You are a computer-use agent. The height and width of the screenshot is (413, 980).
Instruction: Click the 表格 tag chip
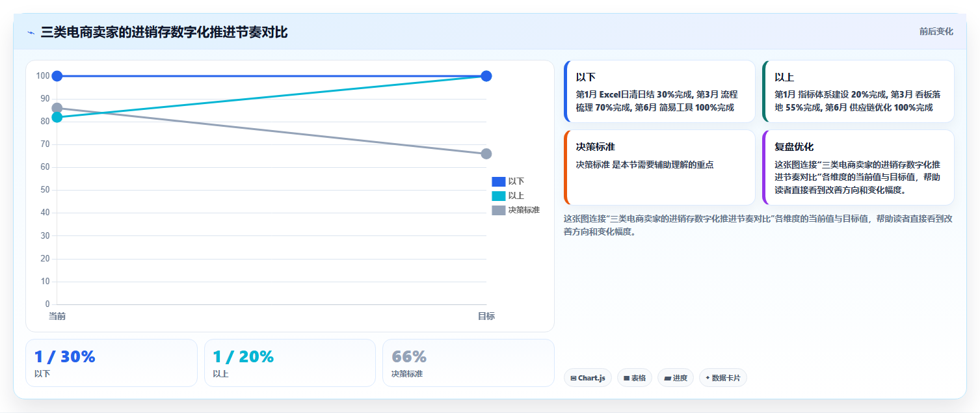point(635,378)
